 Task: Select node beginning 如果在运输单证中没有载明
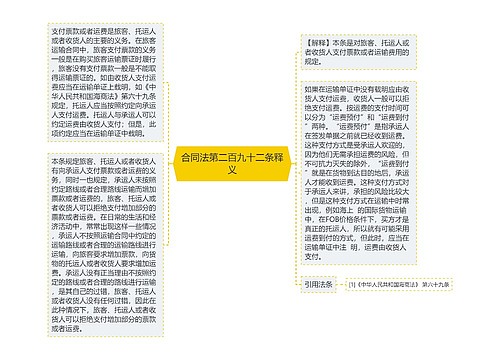click(x=359, y=173)
